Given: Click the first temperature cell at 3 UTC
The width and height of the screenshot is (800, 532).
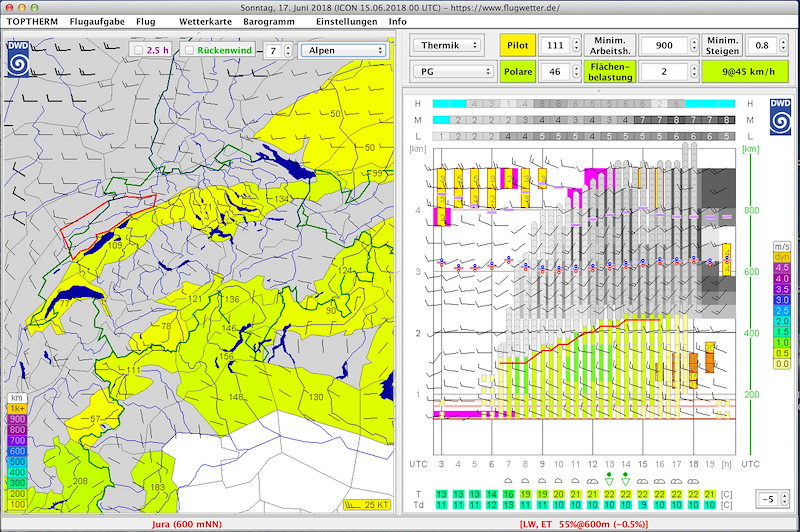Looking at the screenshot, I should [x=441, y=494].
